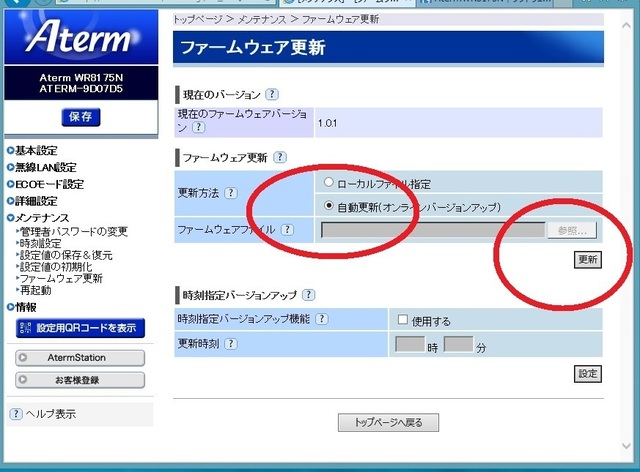640x472 pixels.
Task: Click the ヘルプ表示 question mark icon
Action: coord(16,414)
